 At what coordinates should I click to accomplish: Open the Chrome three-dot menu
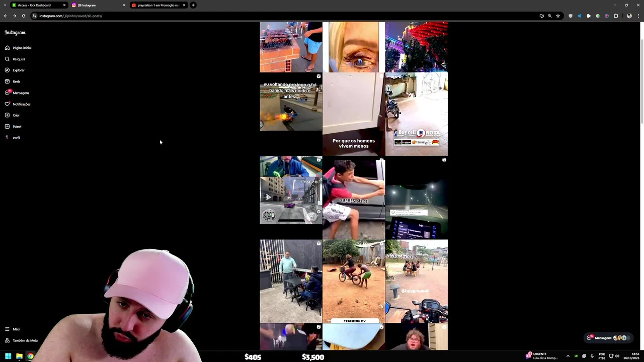click(x=638, y=16)
